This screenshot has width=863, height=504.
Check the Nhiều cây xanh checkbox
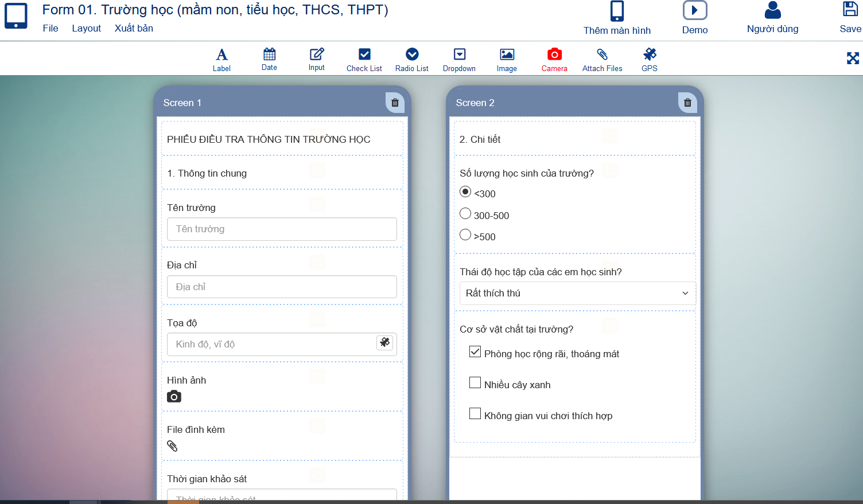click(x=475, y=383)
